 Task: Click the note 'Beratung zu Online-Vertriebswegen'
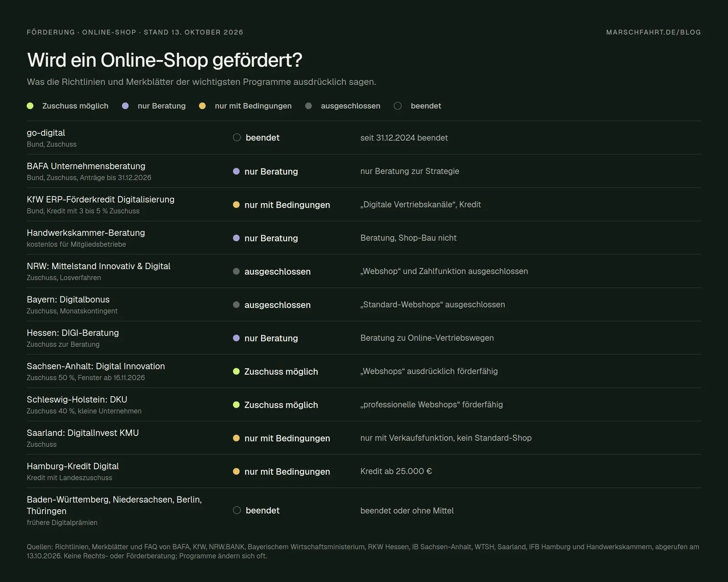[x=427, y=338]
